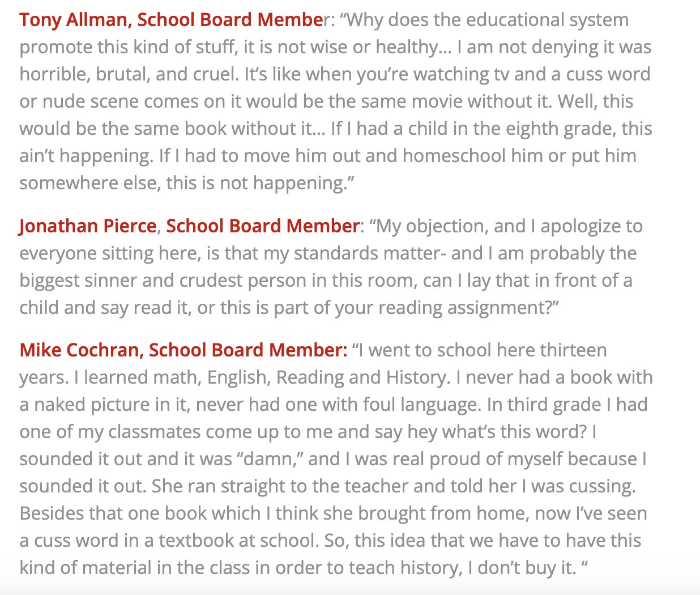Select the red "Mike Cochran, School Board Member:" heading
Image resolution: width=700 pixels, height=595 pixels.
(x=183, y=350)
